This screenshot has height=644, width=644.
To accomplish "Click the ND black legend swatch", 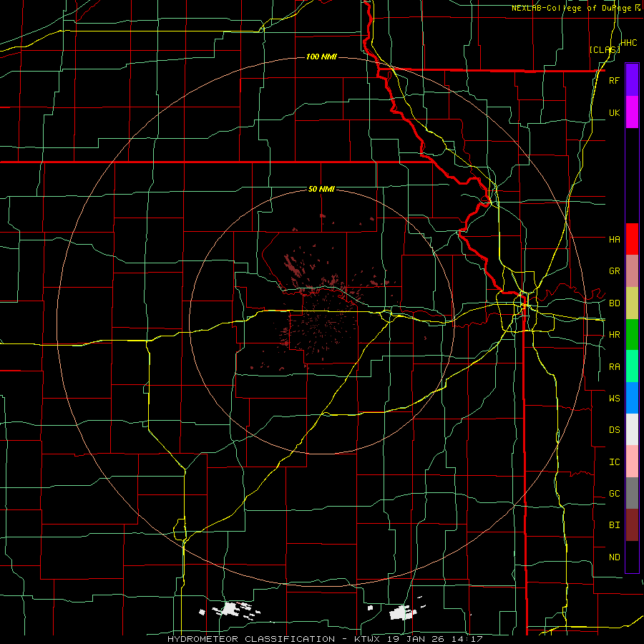I will pyautogui.click(x=632, y=557).
